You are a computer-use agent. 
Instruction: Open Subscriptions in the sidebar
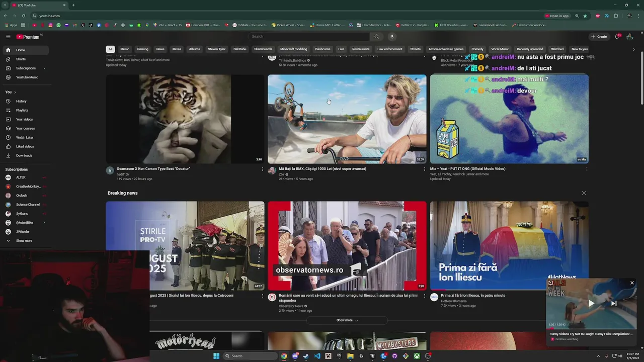[25, 68]
